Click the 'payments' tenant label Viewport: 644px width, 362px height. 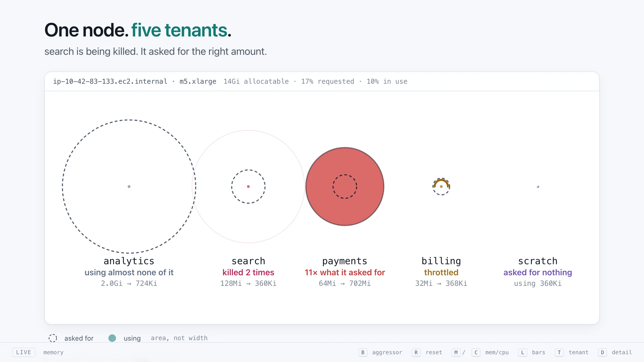pyautogui.click(x=345, y=261)
